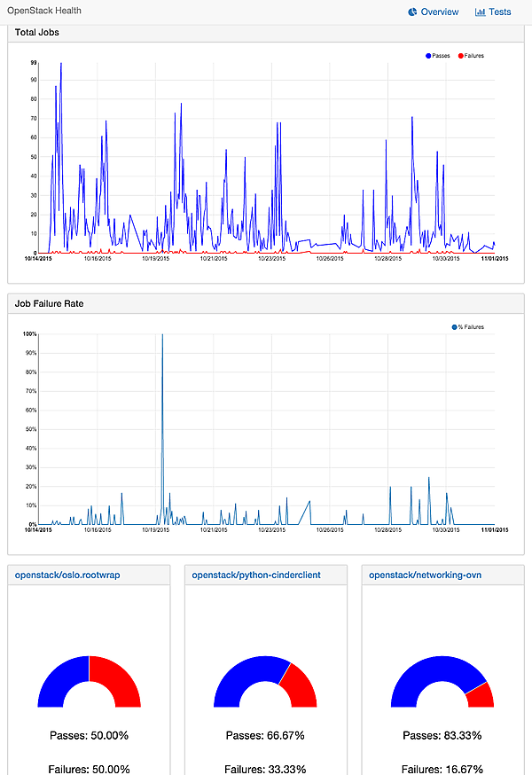Click the % Failures legend label

(x=471, y=327)
